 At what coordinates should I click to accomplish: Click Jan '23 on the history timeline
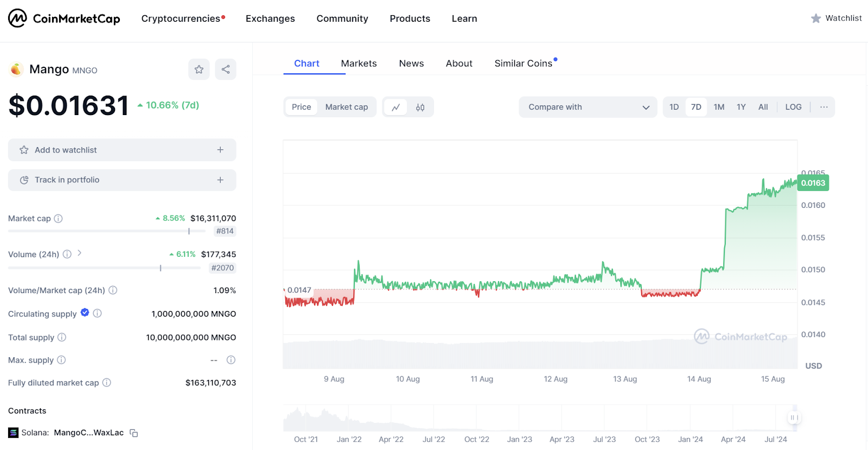point(520,439)
